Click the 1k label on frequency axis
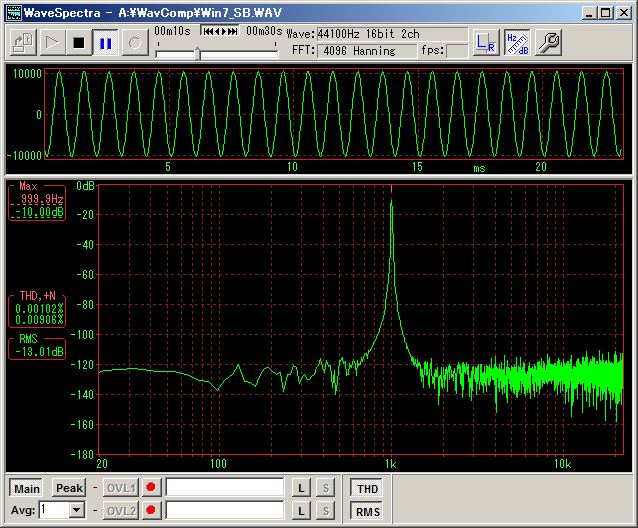Image resolution: width=638 pixels, height=528 pixels. pyautogui.click(x=391, y=464)
